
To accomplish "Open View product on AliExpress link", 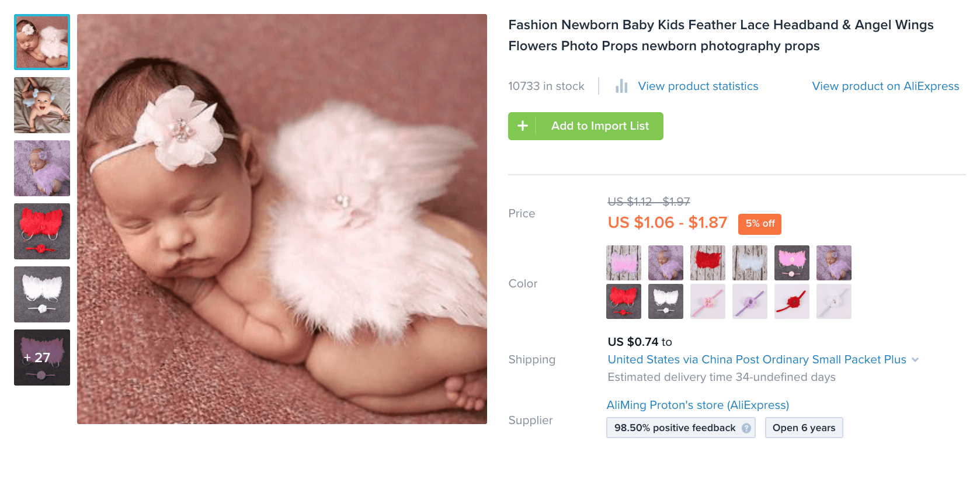I will click(x=885, y=86).
